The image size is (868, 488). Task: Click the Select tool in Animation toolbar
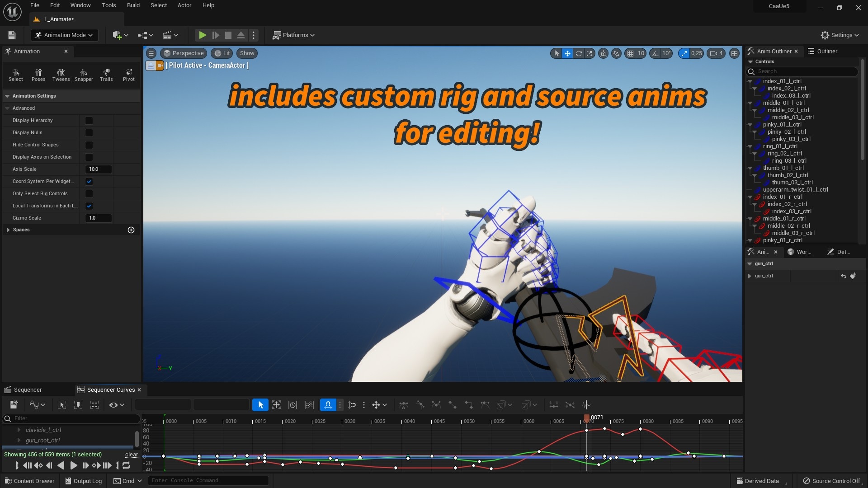point(15,74)
